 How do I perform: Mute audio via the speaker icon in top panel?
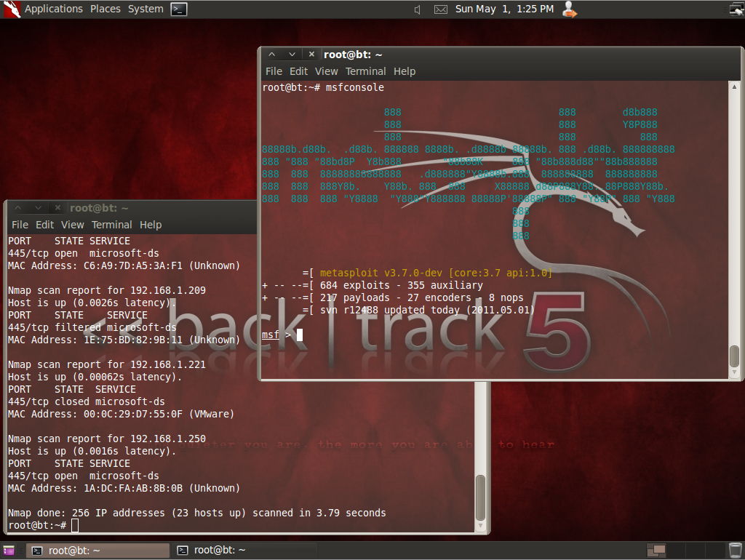tap(416, 9)
